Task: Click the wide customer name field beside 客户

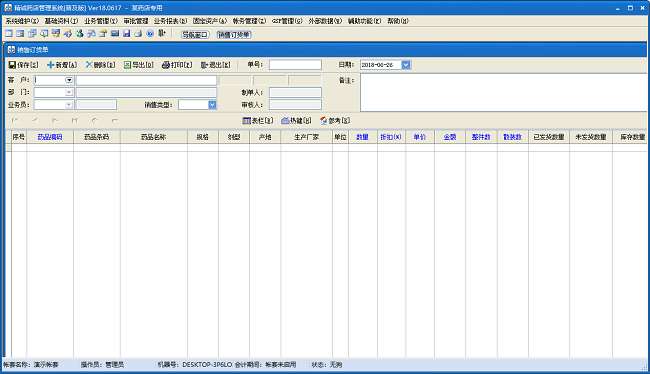Action: (146, 80)
